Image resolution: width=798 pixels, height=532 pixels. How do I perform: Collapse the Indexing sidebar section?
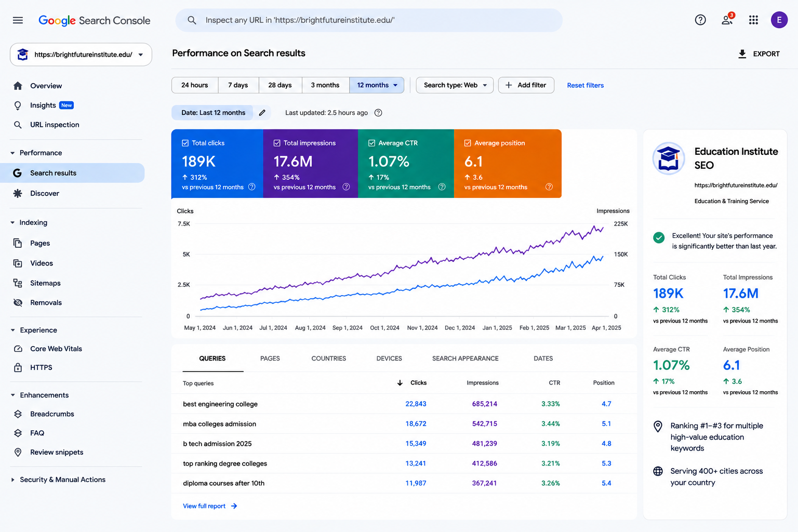(x=12, y=223)
